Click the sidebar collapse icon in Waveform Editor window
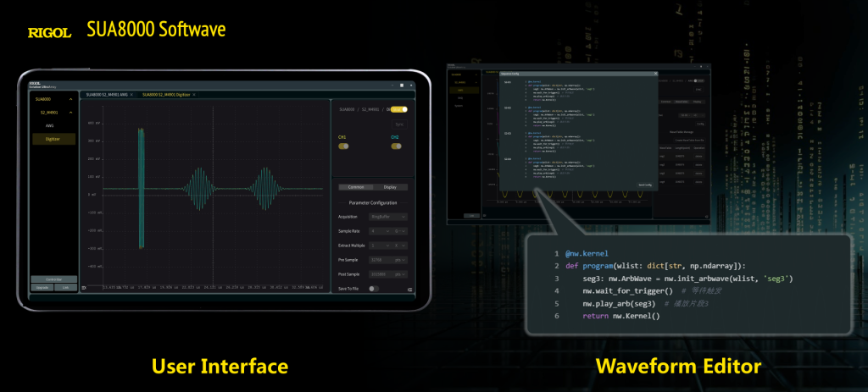Image resolution: width=868 pixels, height=392 pixels. click(484, 216)
